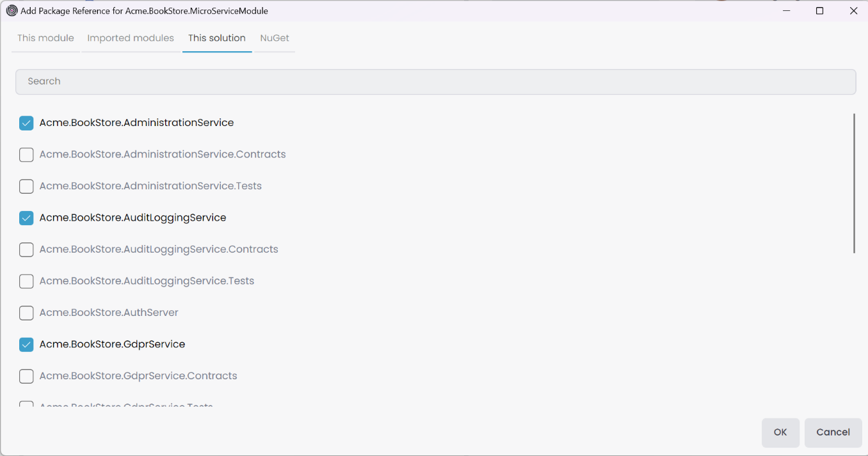Check Acme.BookStore.AdministrationService.Contracts checkbox

pyautogui.click(x=26, y=155)
